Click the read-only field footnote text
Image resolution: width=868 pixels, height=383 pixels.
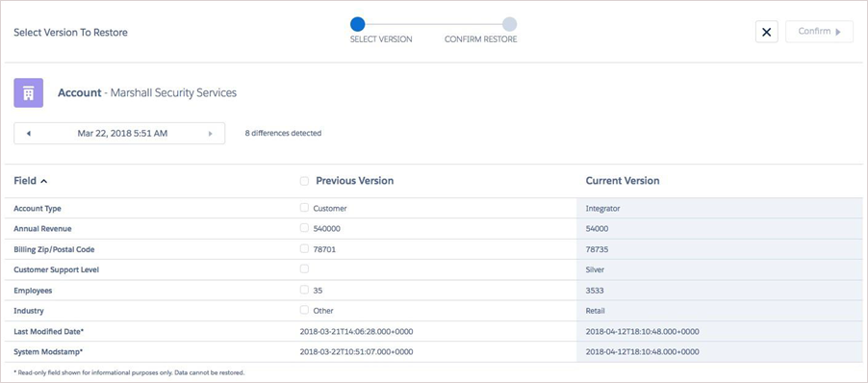(x=129, y=372)
